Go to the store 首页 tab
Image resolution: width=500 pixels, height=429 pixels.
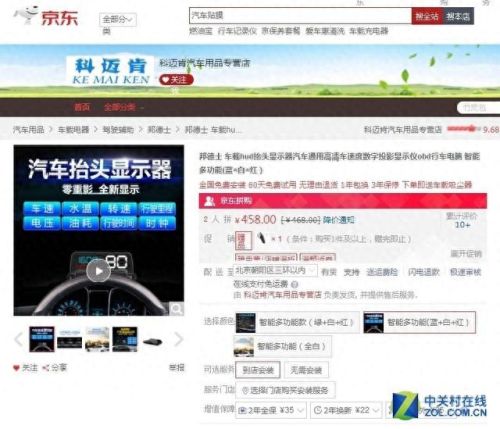(x=82, y=107)
